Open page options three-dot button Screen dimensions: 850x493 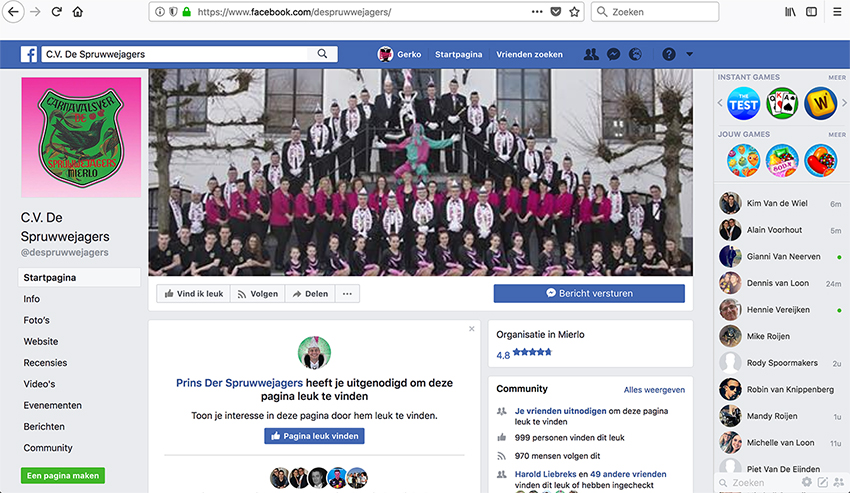click(x=347, y=293)
